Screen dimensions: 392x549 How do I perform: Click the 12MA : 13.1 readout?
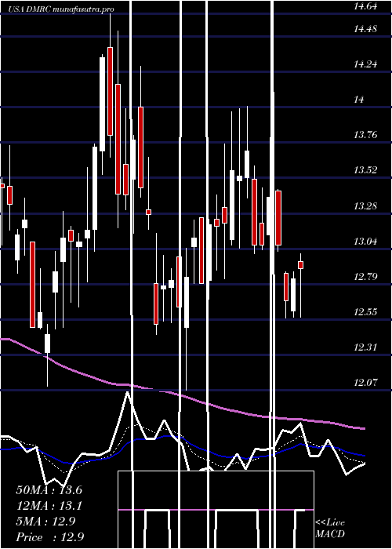49,506
